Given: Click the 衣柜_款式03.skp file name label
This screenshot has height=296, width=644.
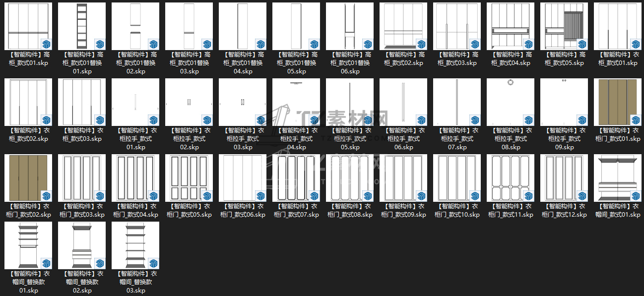Looking at the screenshot, I should click(82, 134).
